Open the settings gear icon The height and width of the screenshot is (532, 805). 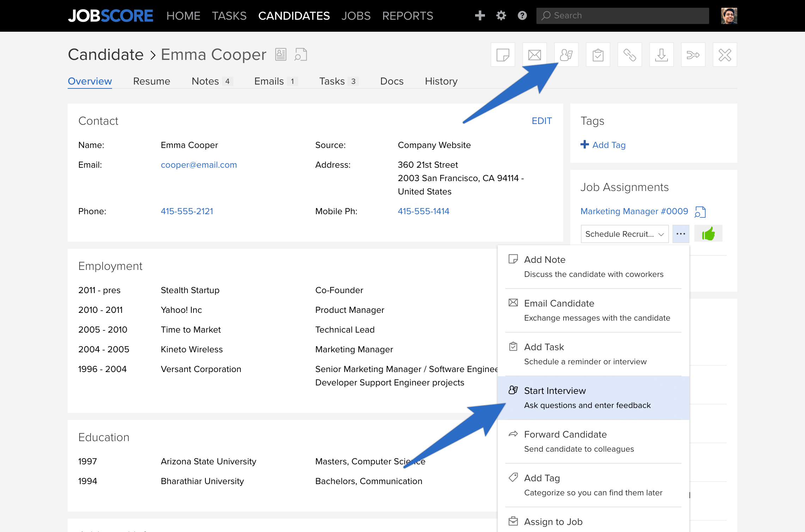[x=501, y=16]
